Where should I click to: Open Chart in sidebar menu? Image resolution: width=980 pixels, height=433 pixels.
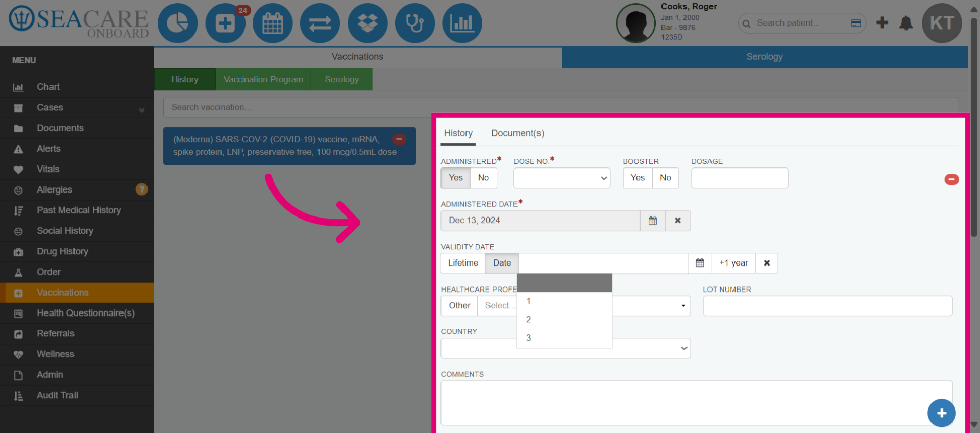(x=77, y=87)
